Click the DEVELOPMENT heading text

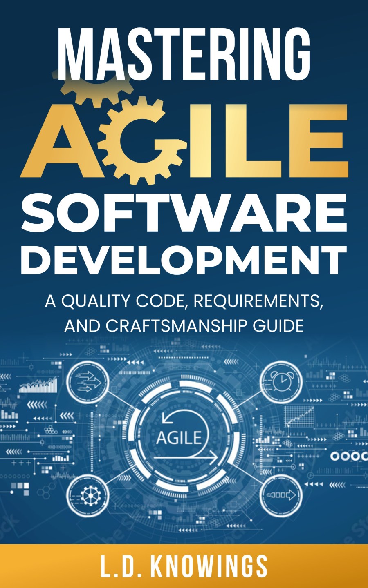184,260
